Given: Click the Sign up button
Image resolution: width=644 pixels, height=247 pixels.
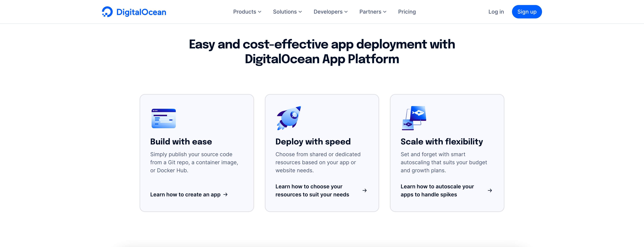Looking at the screenshot, I should click(527, 12).
